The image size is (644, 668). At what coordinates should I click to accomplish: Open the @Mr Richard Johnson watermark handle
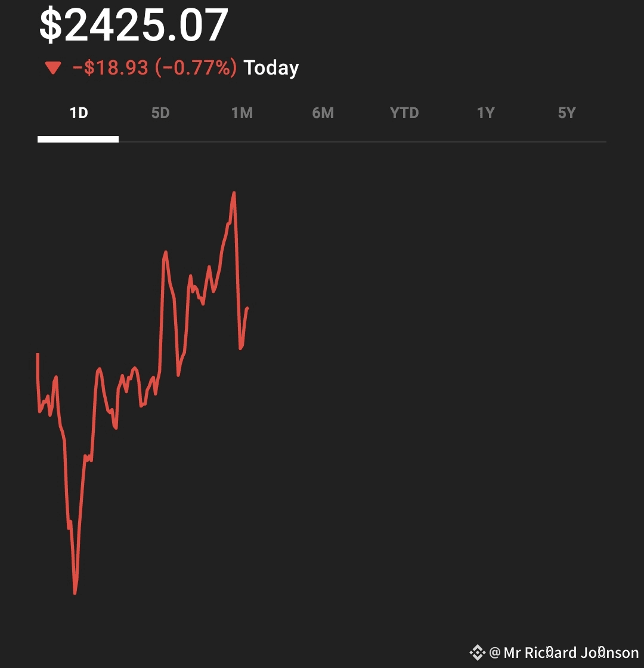click(x=564, y=652)
